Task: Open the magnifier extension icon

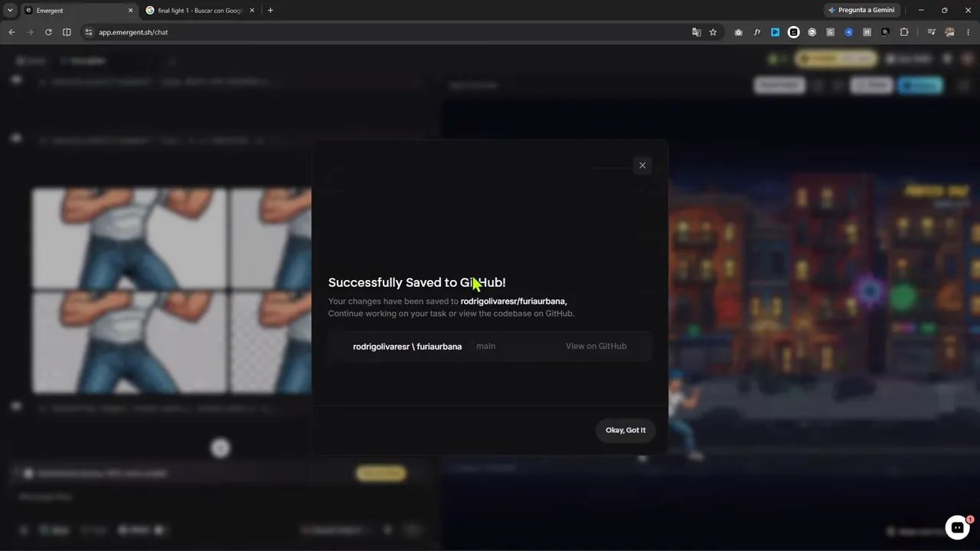Action: point(886,32)
